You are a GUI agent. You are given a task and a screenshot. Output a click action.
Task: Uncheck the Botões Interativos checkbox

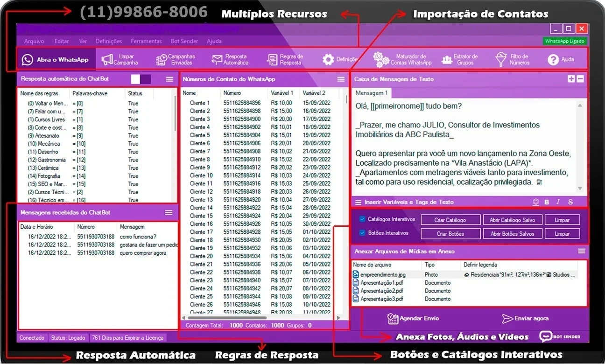coord(362,233)
